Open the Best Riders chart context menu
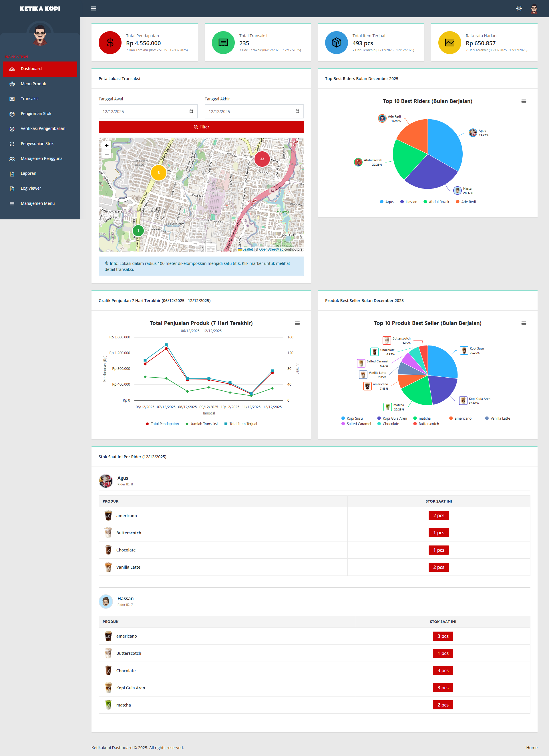The image size is (549, 756). [523, 101]
